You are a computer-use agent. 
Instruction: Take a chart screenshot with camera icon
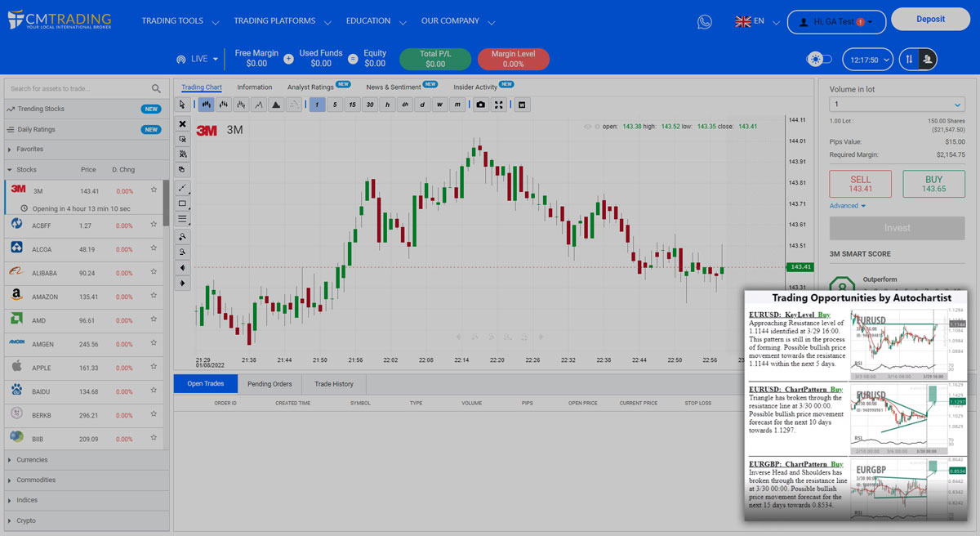pos(481,105)
